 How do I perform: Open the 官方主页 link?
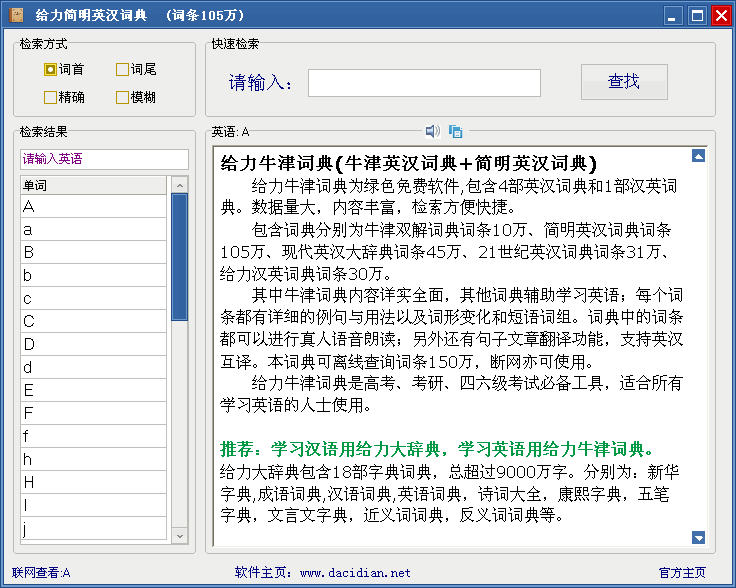point(682,573)
